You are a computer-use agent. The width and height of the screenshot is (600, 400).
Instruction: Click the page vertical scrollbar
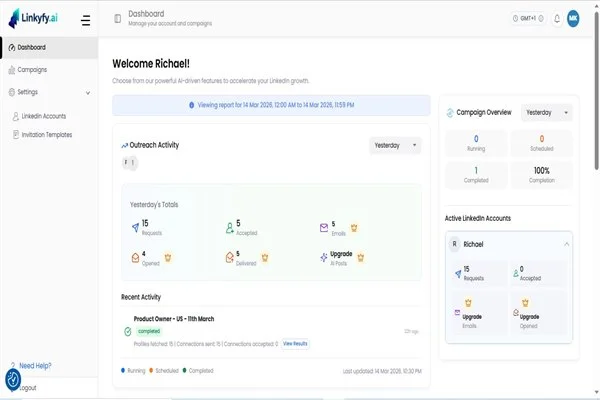click(x=596, y=90)
